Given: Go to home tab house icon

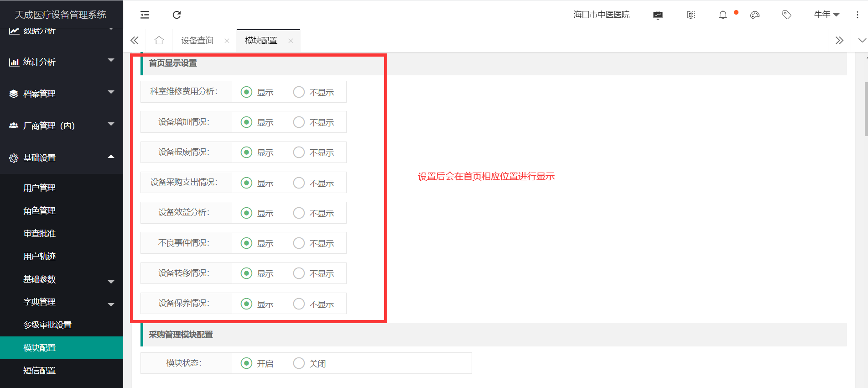Looking at the screenshot, I should (x=159, y=40).
